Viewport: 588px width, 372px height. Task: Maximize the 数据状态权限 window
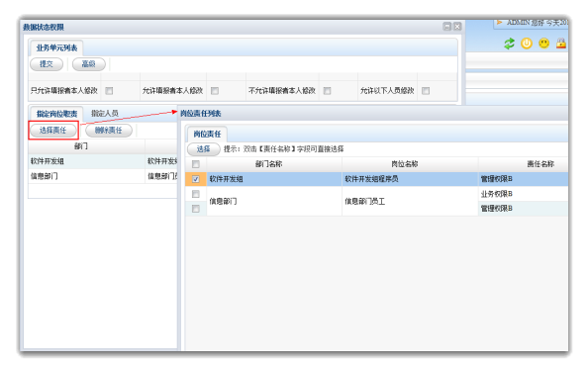point(447,27)
